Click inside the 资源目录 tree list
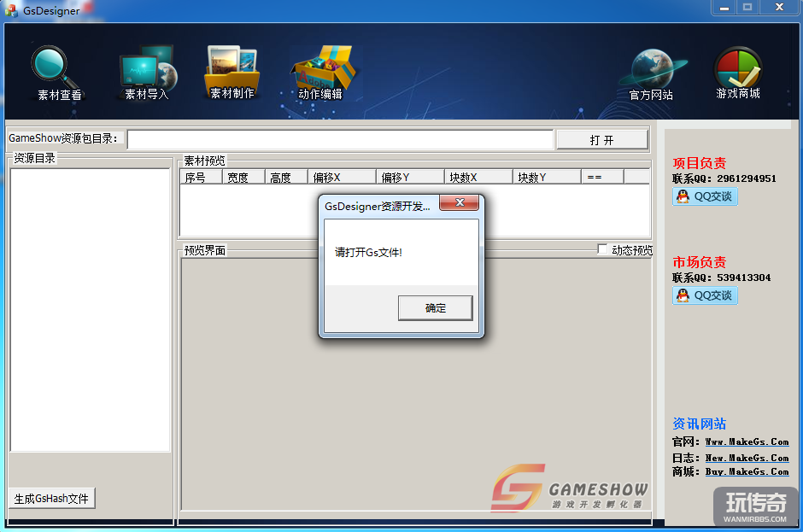The width and height of the screenshot is (803, 532). [x=91, y=310]
